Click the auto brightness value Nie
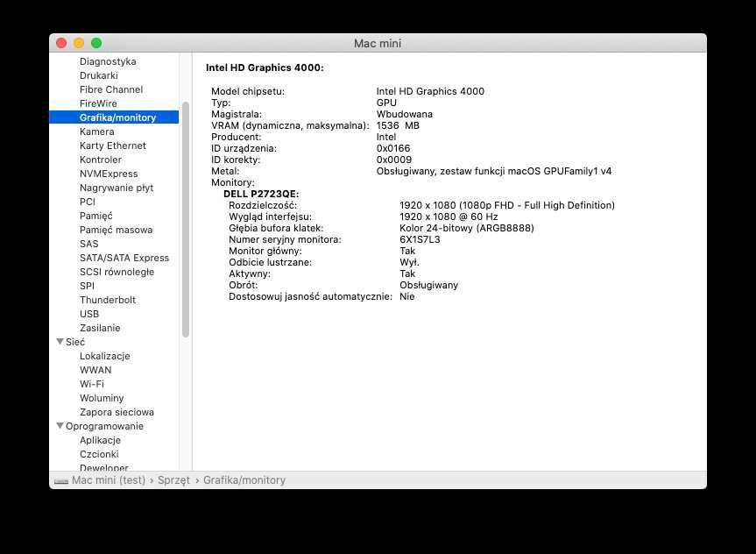Image resolution: width=756 pixels, height=554 pixels. [407, 296]
